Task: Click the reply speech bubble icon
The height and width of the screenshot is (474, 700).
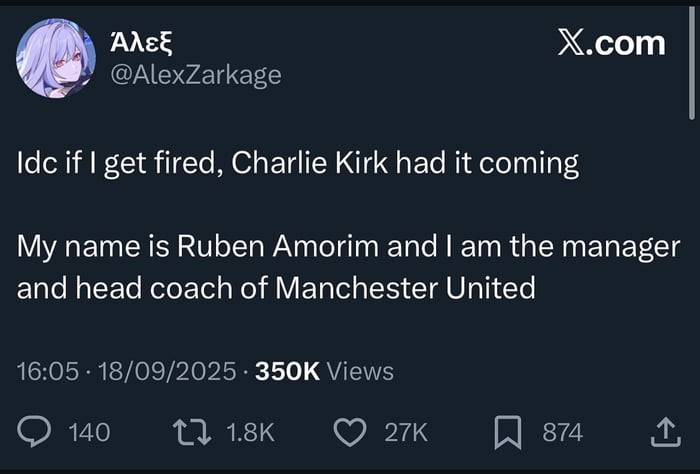Action: pos(35,432)
